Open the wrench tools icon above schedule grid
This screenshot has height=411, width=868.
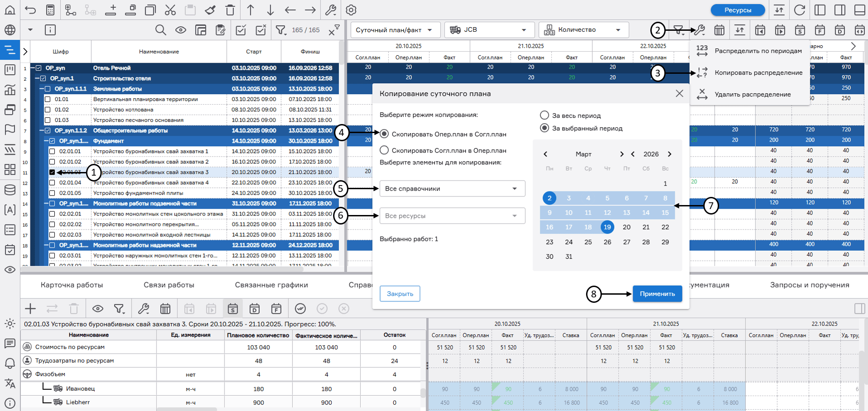point(699,30)
